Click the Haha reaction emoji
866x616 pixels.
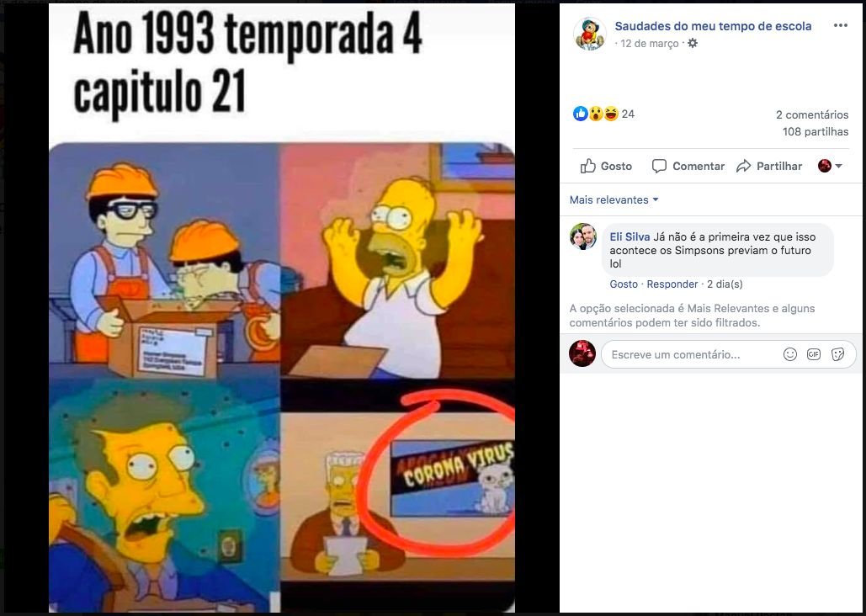pos(610,114)
